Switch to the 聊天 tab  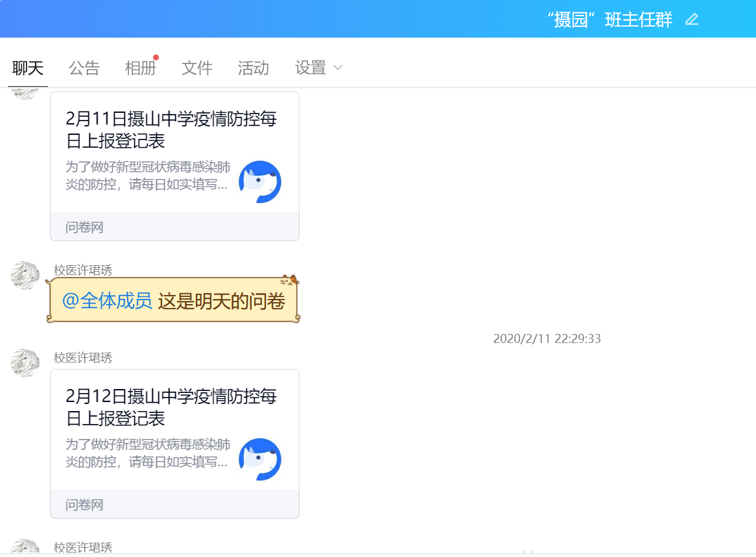coord(27,68)
